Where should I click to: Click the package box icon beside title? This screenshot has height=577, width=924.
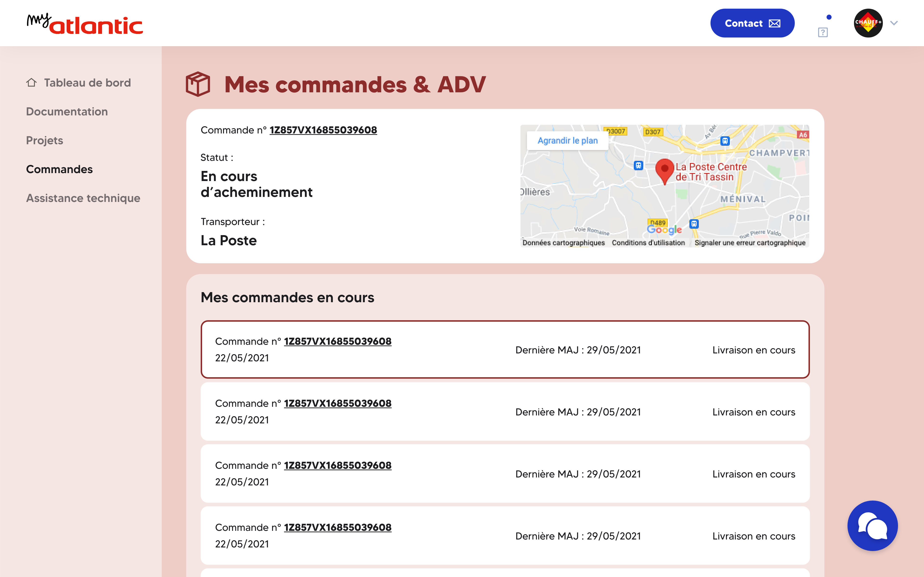click(198, 84)
